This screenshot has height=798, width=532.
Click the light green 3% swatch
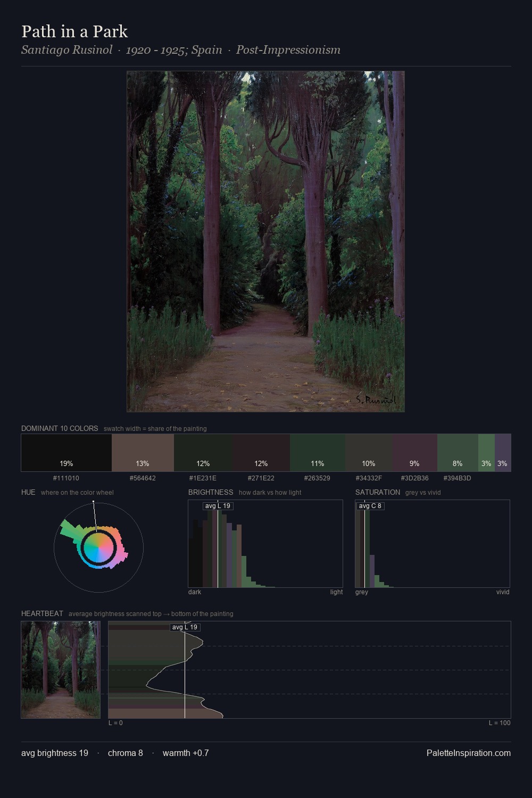pos(486,453)
